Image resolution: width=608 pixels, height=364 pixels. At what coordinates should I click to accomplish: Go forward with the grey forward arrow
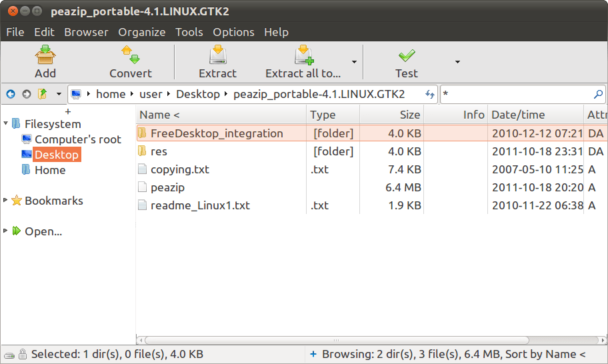(x=27, y=94)
